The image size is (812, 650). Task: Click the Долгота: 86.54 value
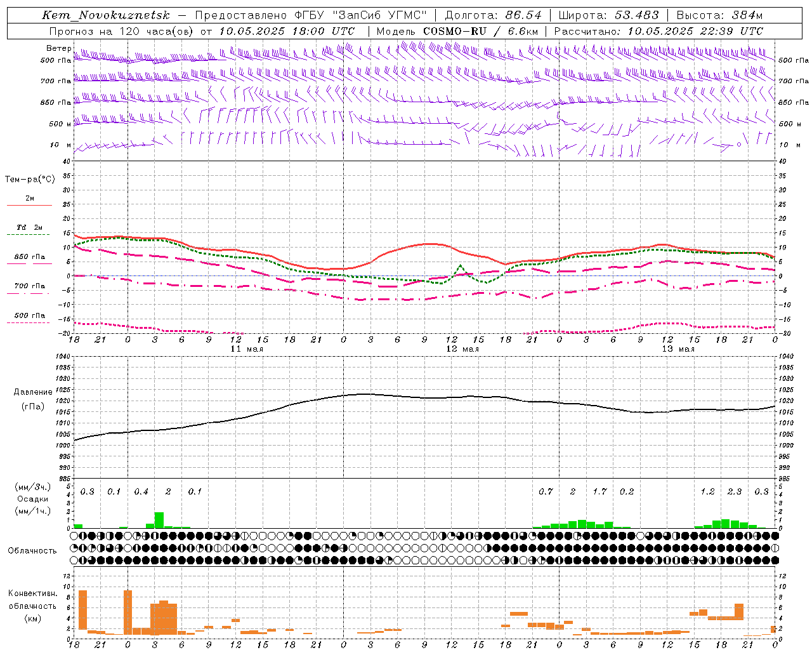pyautogui.click(x=493, y=15)
